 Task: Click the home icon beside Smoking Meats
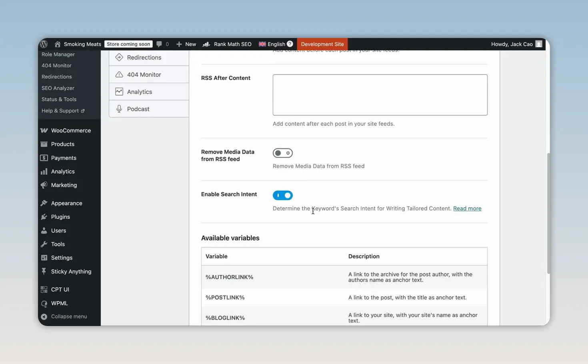coord(58,44)
